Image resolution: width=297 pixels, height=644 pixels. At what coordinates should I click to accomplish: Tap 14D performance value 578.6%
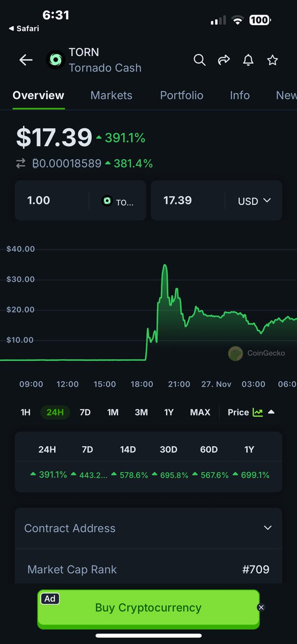point(130,475)
